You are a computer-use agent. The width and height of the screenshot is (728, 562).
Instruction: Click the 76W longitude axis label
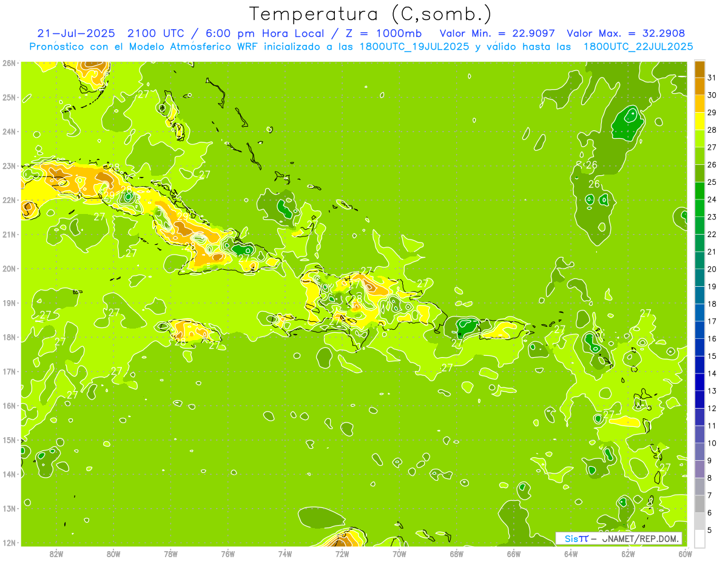(227, 554)
